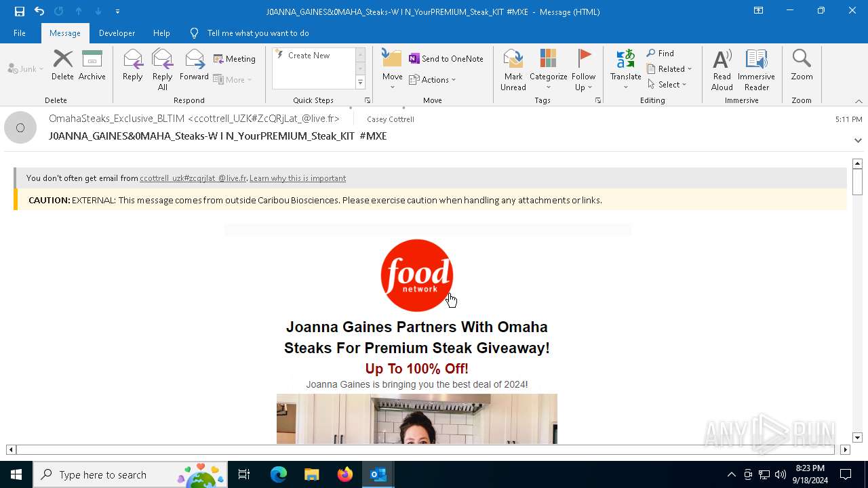Archive the message
Viewport: 868px width, 488px height.
coord(92,65)
